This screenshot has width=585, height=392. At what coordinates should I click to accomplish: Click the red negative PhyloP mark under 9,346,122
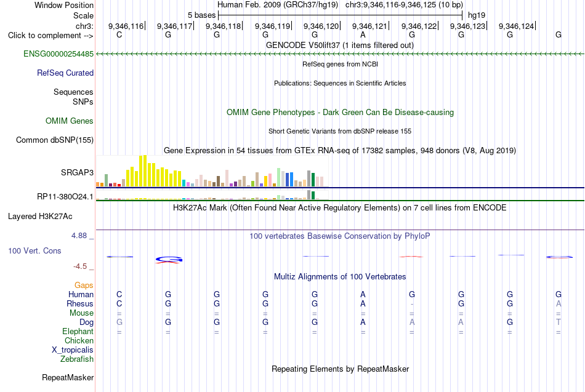pyautogui.click(x=411, y=257)
